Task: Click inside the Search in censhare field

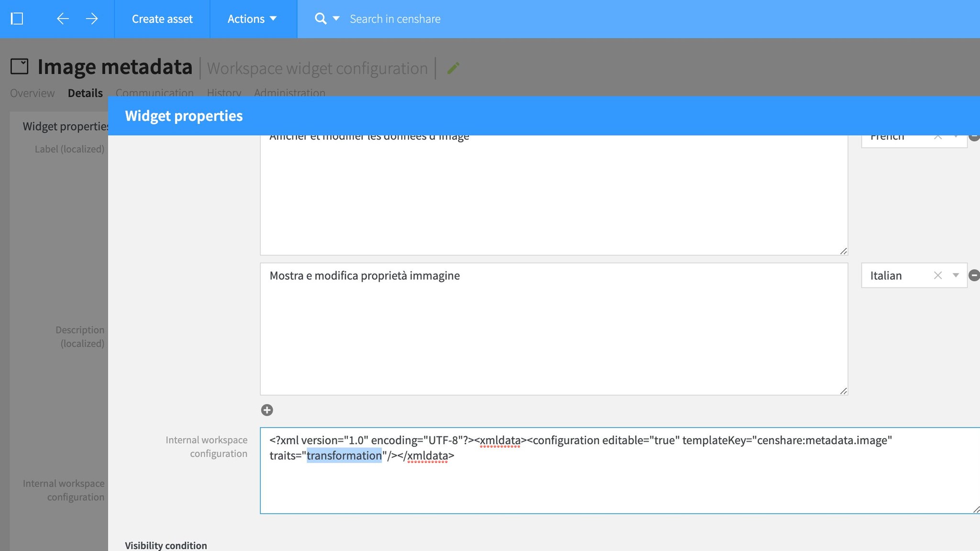Action: tap(431, 19)
